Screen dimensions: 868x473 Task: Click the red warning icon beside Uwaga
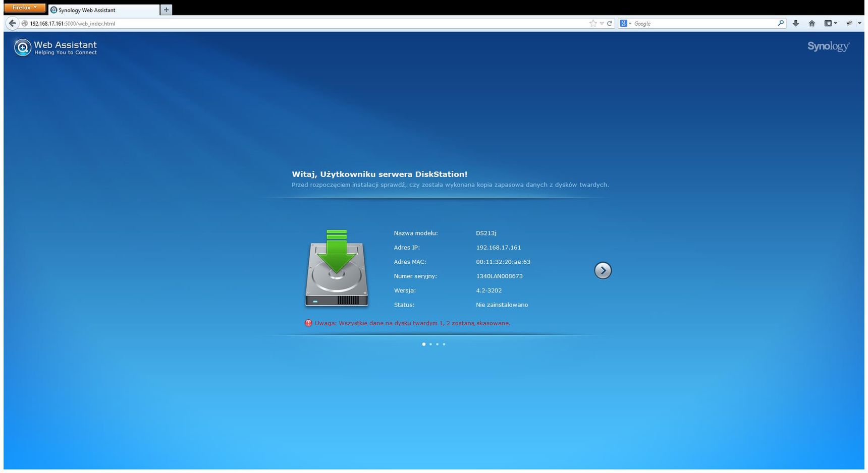(x=308, y=323)
